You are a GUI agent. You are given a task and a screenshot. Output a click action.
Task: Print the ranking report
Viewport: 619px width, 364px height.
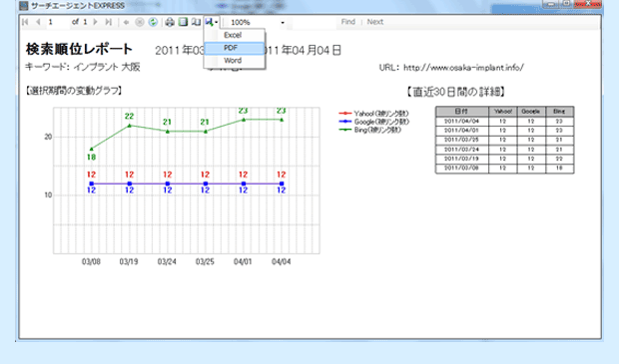click(170, 22)
